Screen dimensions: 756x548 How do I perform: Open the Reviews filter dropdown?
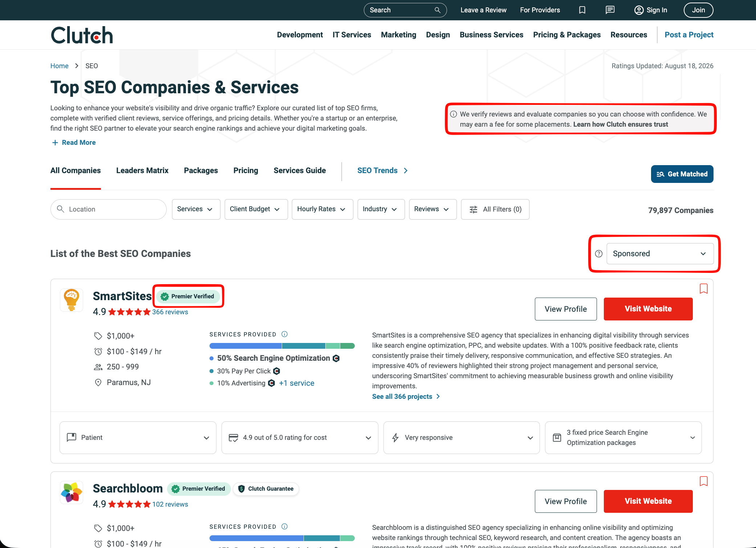[x=433, y=209]
